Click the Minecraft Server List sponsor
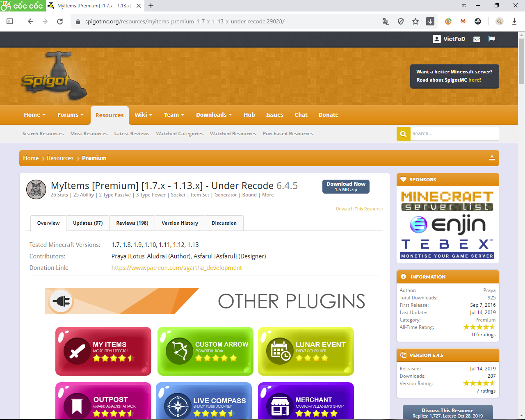Image resolution: width=525 pixels, height=420 pixels. (x=447, y=201)
